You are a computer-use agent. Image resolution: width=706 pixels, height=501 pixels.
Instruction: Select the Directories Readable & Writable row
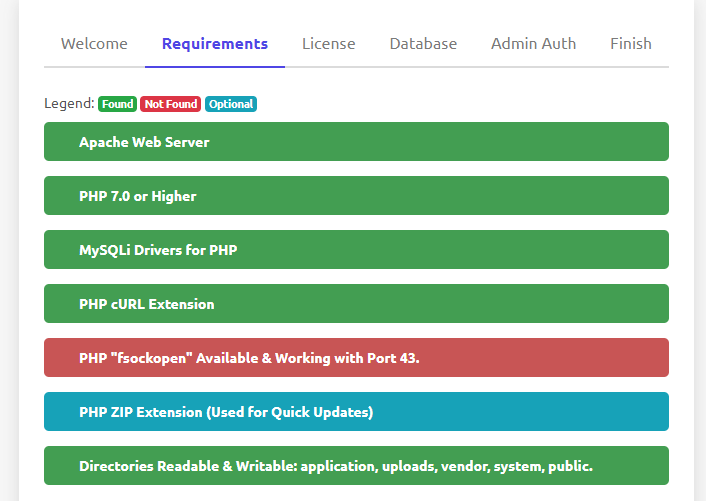pyautogui.click(x=356, y=466)
